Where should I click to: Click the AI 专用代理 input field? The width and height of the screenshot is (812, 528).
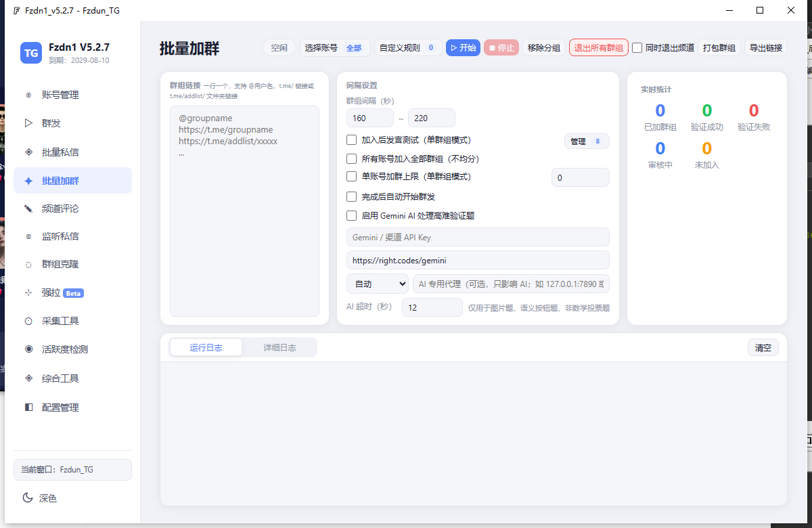(511, 284)
